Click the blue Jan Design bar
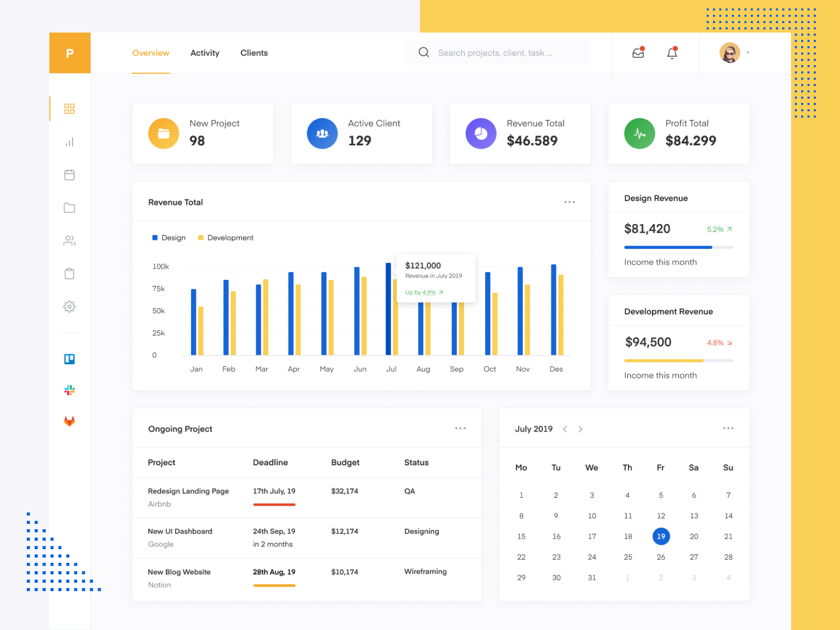 tap(194, 322)
